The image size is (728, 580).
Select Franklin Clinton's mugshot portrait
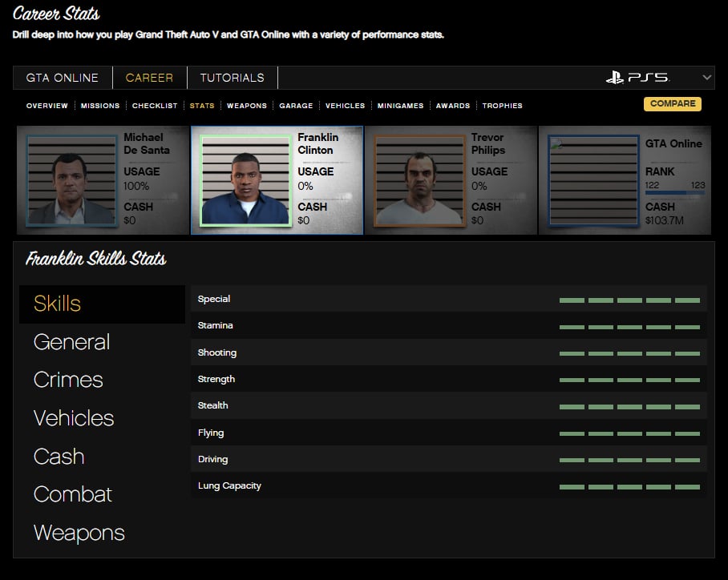(245, 180)
